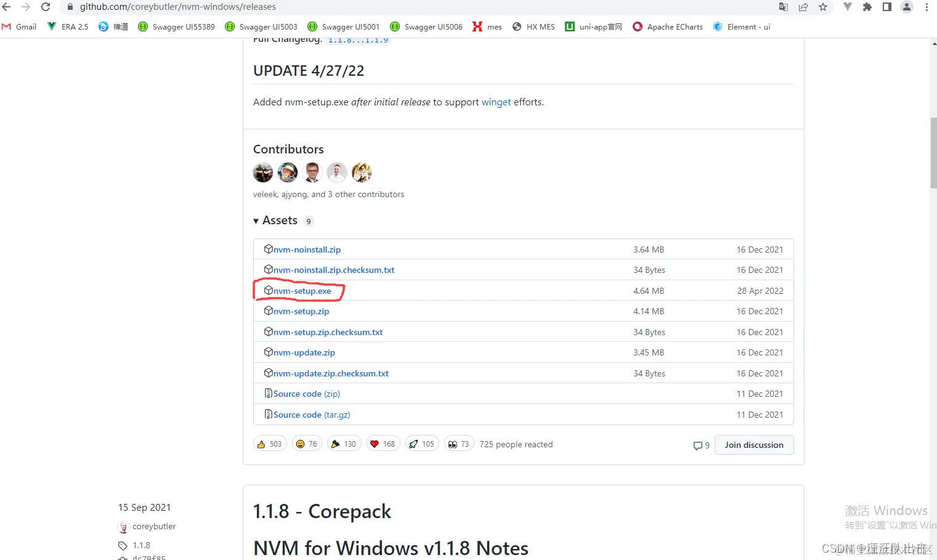Click 28 Apr 2022 date text
Image resolution: width=937 pixels, height=560 pixels.
(760, 291)
